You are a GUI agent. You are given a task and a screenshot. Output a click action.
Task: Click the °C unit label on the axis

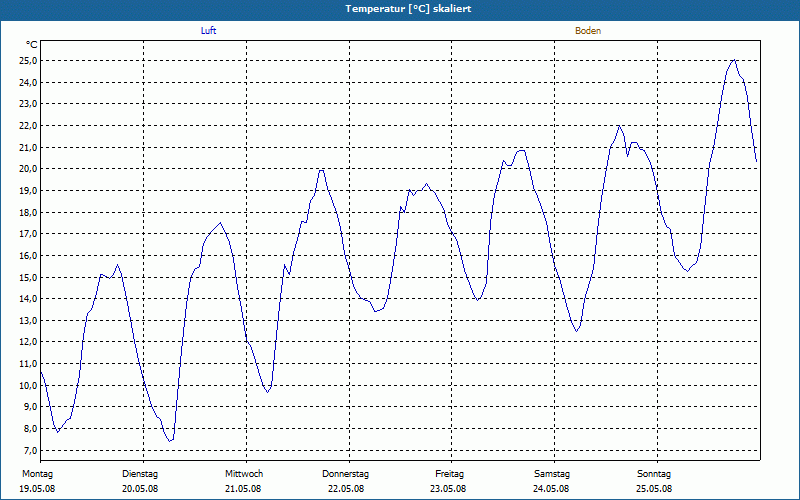click(32, 45)
